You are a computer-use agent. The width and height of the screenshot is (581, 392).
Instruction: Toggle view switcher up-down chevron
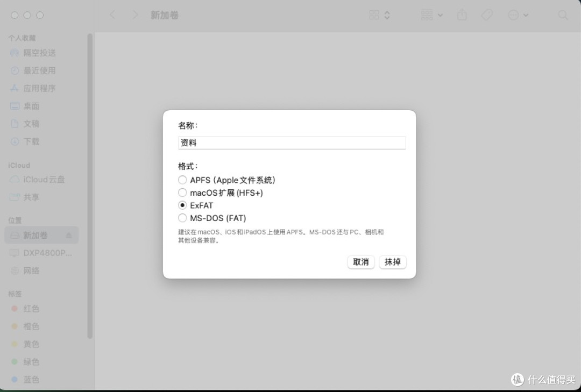coord(387,15)
